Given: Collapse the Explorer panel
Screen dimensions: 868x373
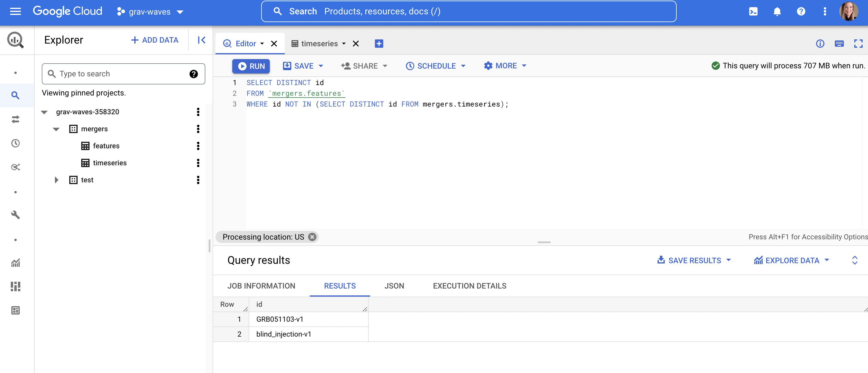Looking at the screenshot, I should click(201, 40).
